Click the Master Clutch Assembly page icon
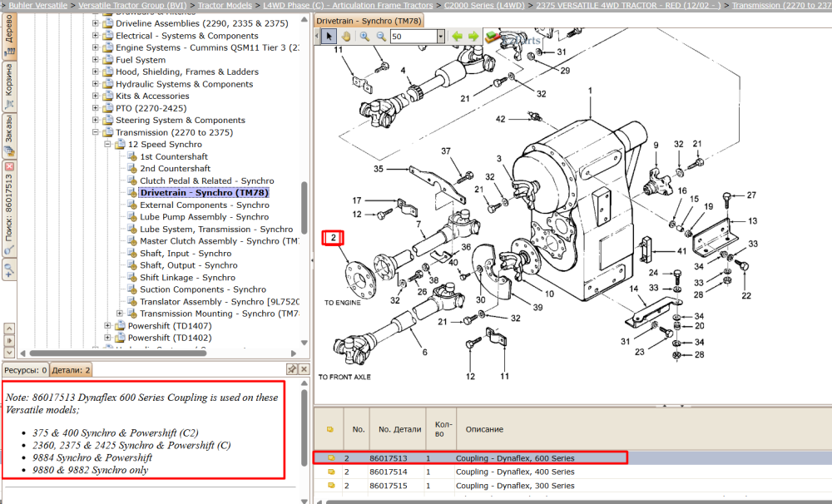The height and width of the screenshot is (504, 832). pyautogui.click(x=132, y=240)
